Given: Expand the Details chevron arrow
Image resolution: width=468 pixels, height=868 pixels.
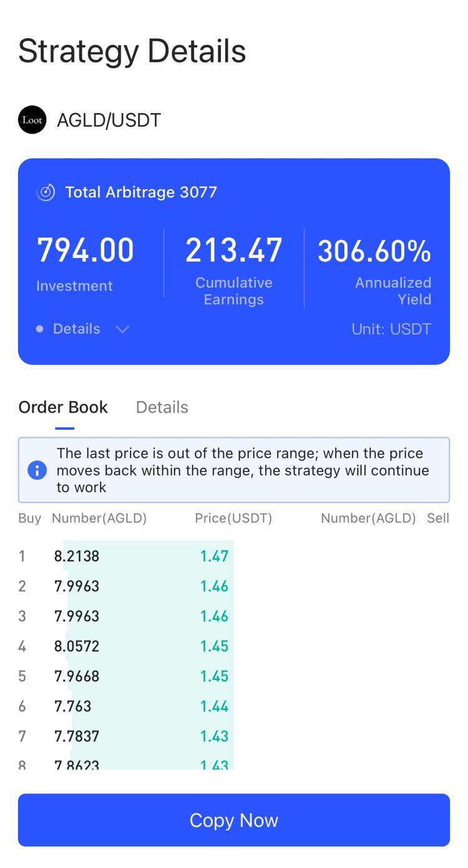Looking at the screenshot, I should [x=122, y=329].
